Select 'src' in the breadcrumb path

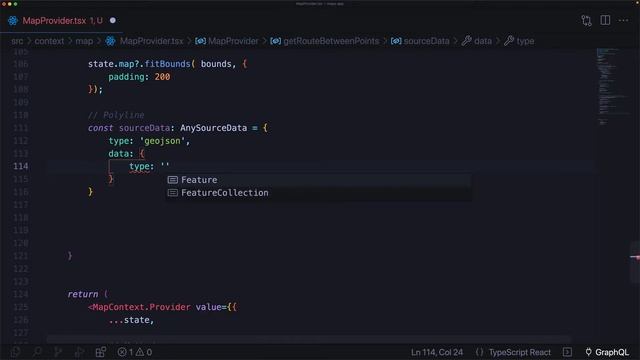point(17,41)
